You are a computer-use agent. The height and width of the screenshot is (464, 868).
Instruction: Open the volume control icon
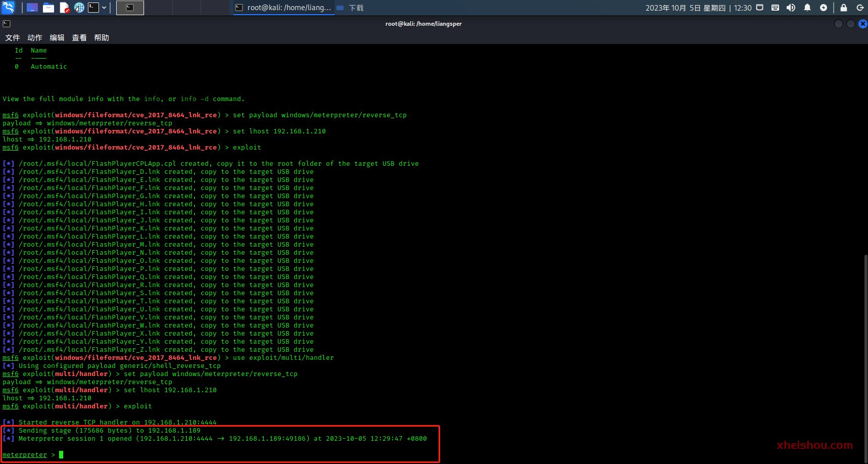pos(791,8)
